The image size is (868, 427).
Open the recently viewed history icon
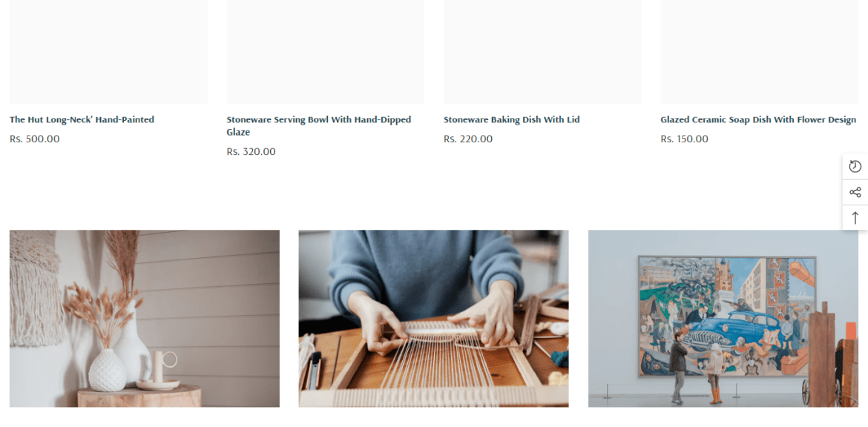pos(855,167)
